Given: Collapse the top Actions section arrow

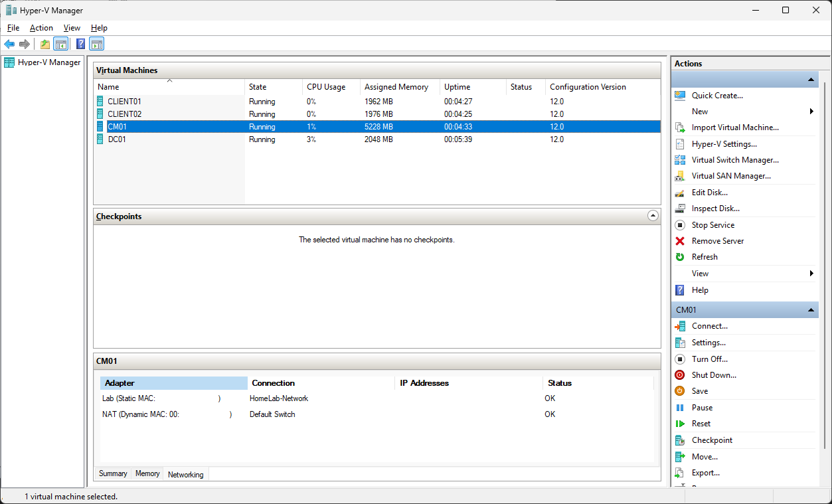Looking at the screenshot, I should (811, 80).
